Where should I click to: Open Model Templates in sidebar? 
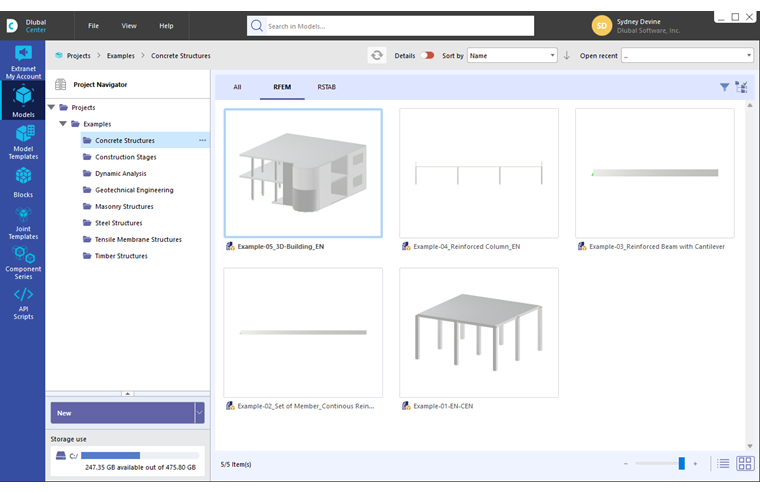coord(23,142)
